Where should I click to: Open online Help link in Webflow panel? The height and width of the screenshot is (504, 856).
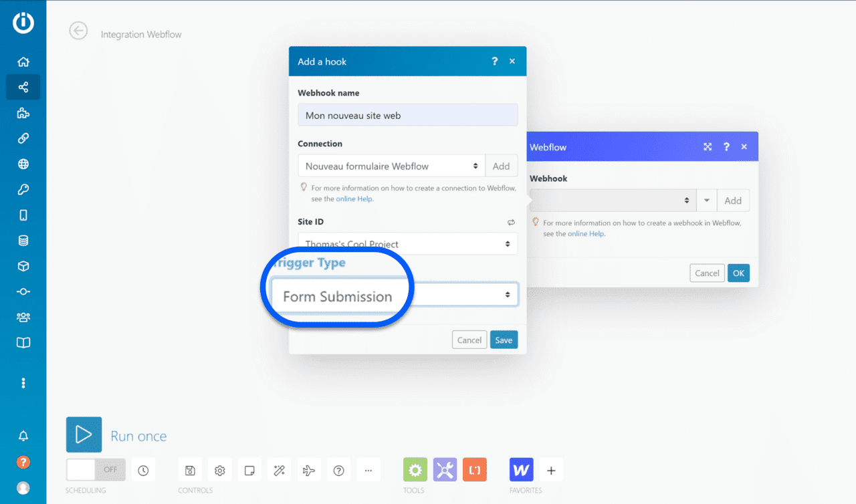pyautogui.click(x=586, y=234)
